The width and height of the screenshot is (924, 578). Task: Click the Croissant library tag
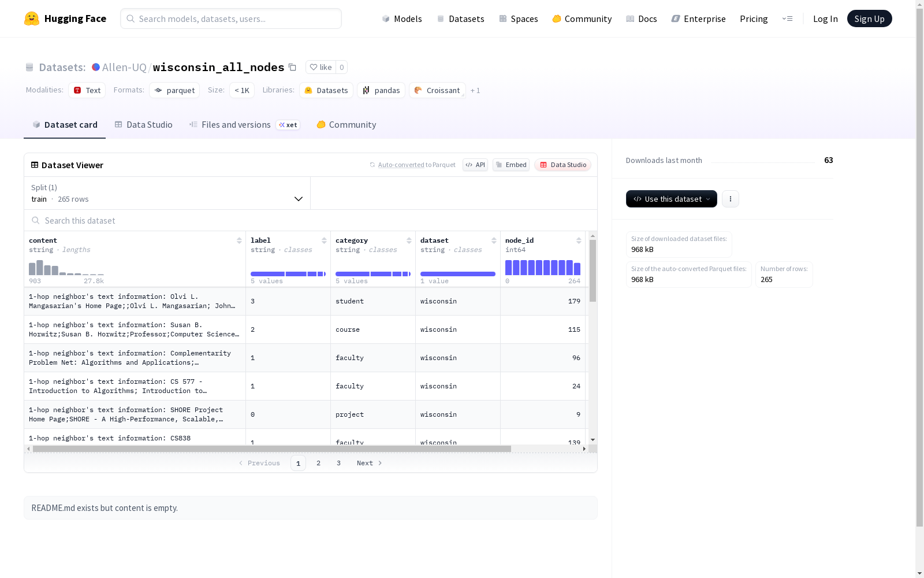coord(437,90)
